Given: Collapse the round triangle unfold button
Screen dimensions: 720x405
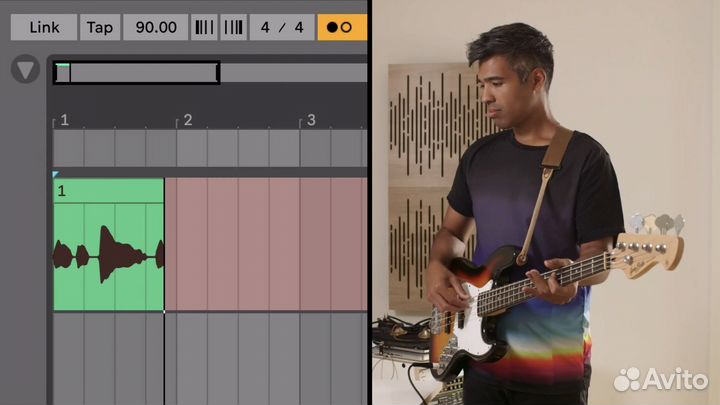Looking at the screenshot, I should click(25, 69).
